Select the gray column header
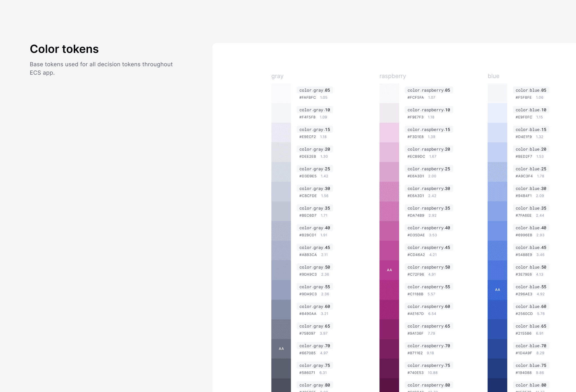 tap(277, 76)
